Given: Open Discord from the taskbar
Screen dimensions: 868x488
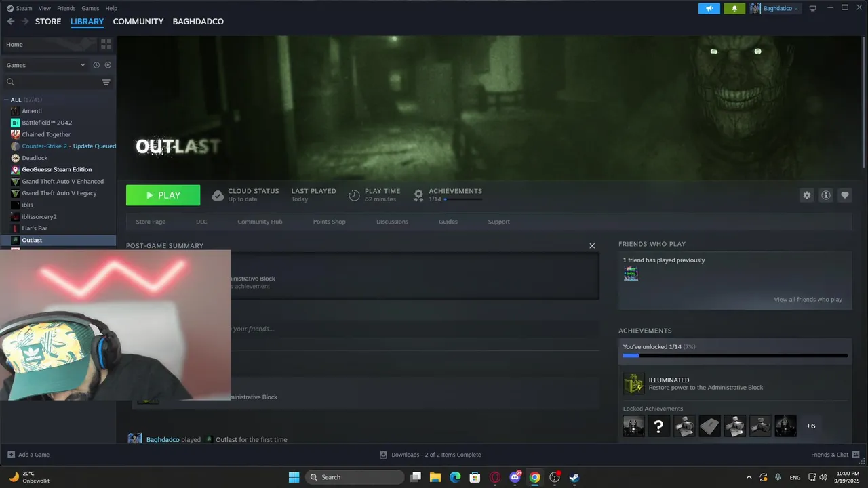Looking at the screenshot, I should [515, 477].
